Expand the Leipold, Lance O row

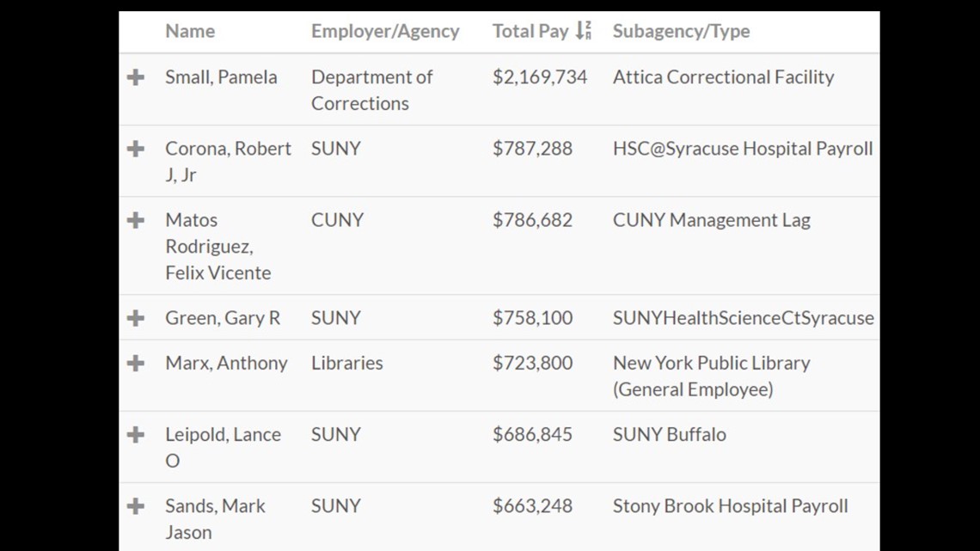click(x=136, y=434)
